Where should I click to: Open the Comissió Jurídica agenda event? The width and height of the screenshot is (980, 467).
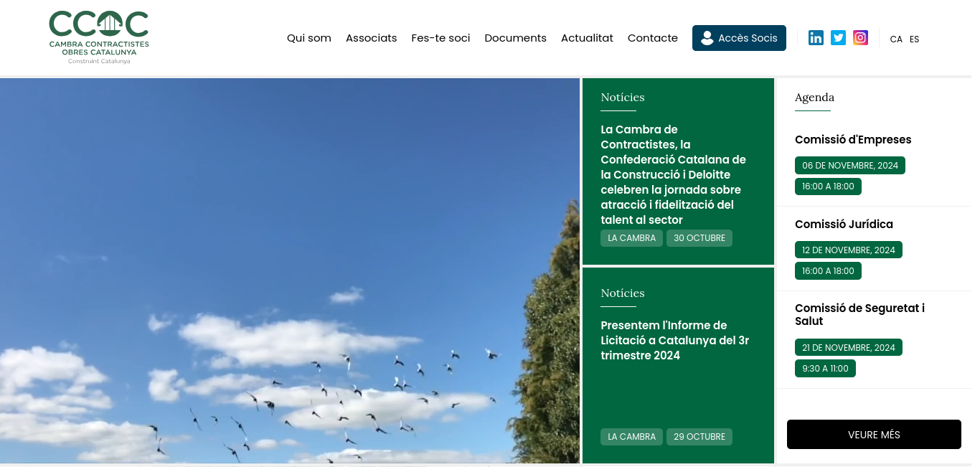pyautogui.click(x=844, y=225)
